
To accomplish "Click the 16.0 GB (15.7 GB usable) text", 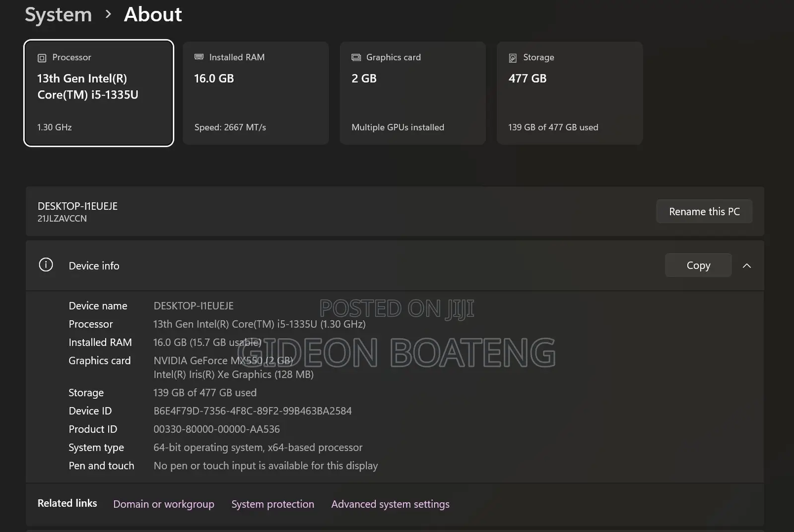I will (207, 343).
